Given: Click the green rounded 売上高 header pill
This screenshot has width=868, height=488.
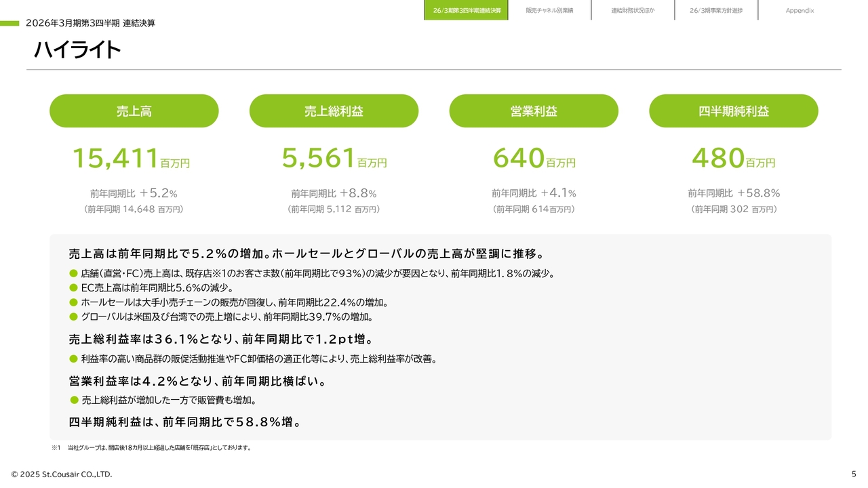Looking at the screenshot, I should [133, 110].
